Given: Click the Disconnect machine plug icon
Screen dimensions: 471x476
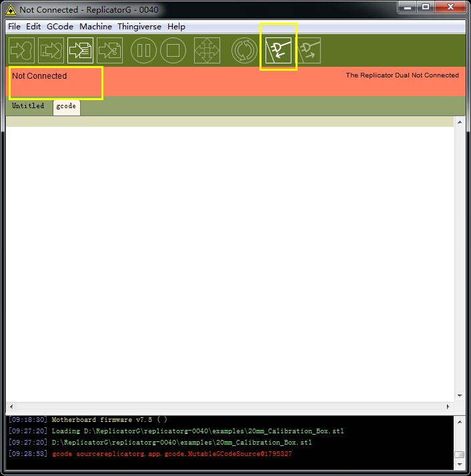Looking at the screenshot, I should (x=310, y=50).
